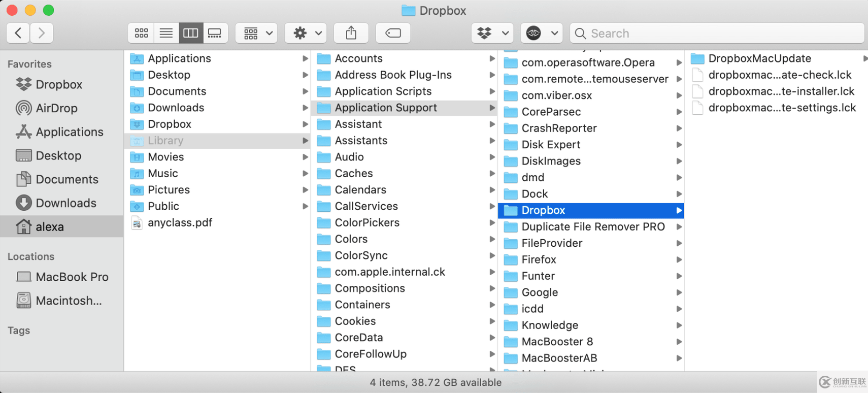Select the CoreParsec folder
The height and width of the screenshot is (393, 868).
click(x=591, y=112)
